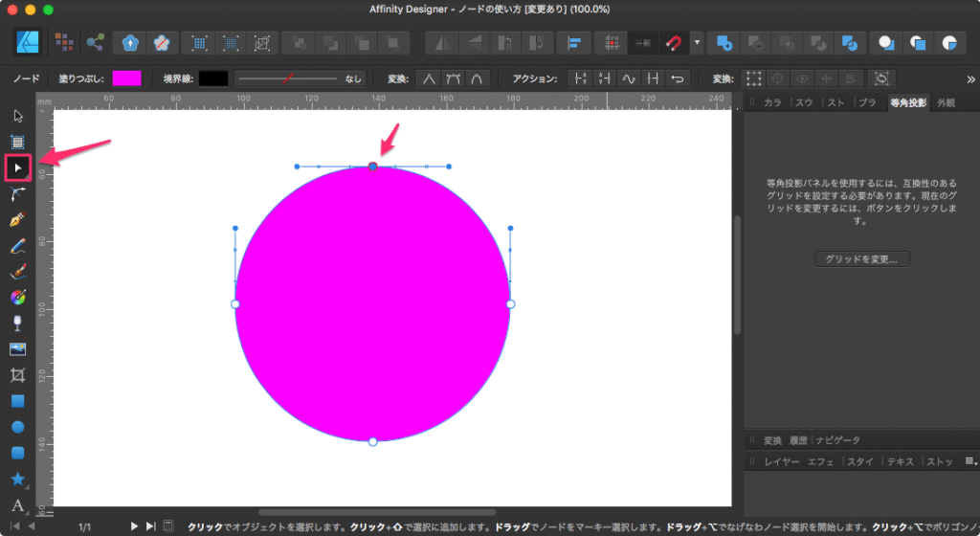Image resolution: width=980 pixels, height=536 pixels.
Task: Toggle the grid display in the toolbar
Action: (607, 43)
